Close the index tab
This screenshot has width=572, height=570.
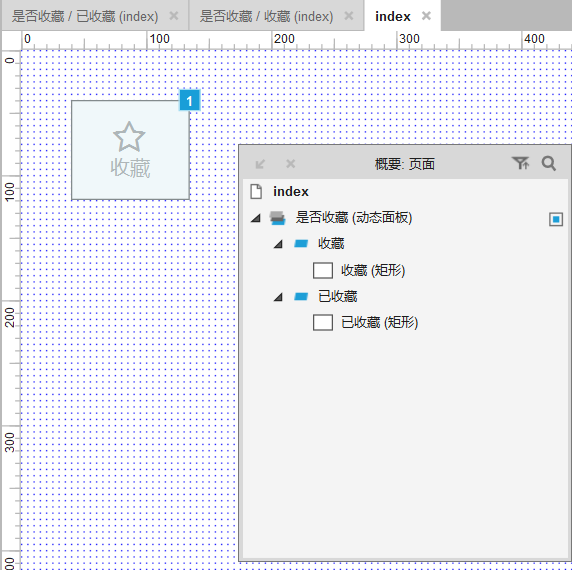[426, 16]
